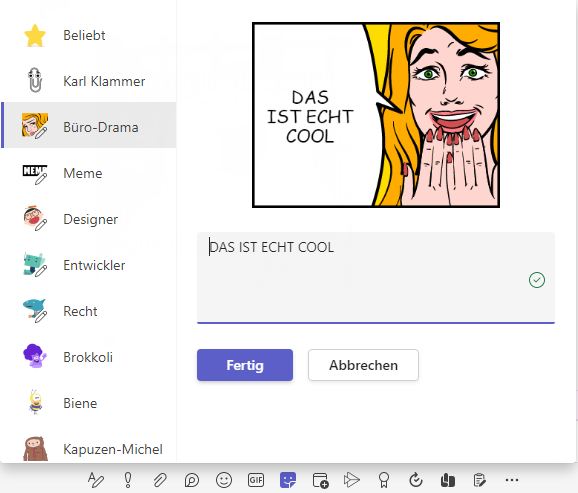Viewport: 578px width, 493px height.
Task: Click the Stream paper-plane icon
Action: [352, 480]
